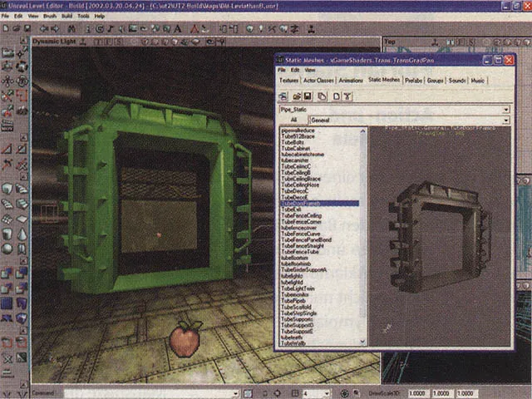
Task: Select the cube brush builder tool
Action: (x=7, y=190)
